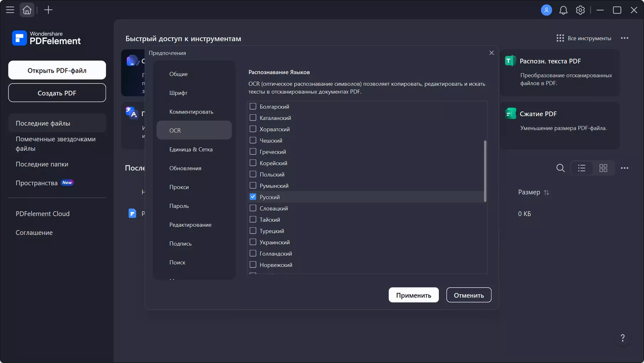Check the Croatian language box
The height and width of the screenshot is (363, 644).
pyautogui.click(x=253, y=129)
